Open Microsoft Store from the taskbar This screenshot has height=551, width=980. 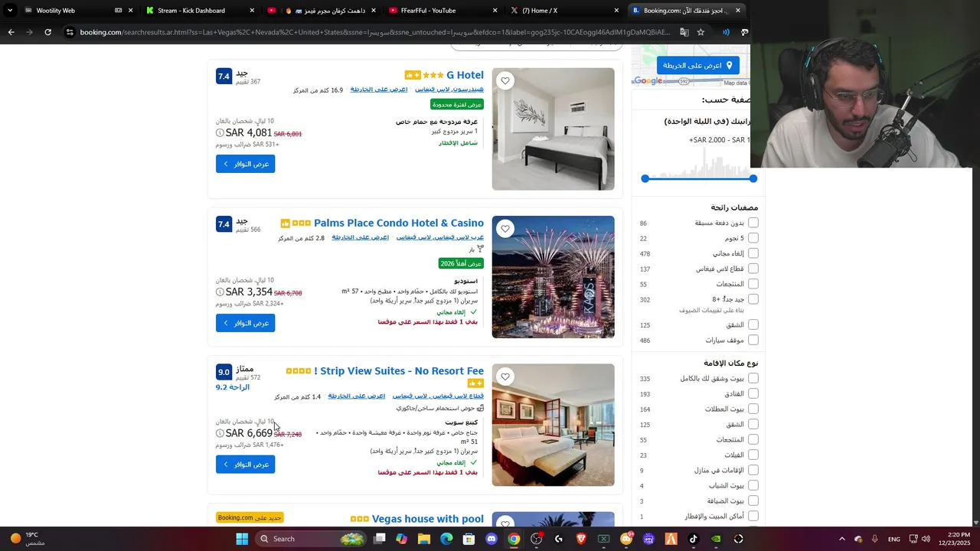(x=469, y=539)
